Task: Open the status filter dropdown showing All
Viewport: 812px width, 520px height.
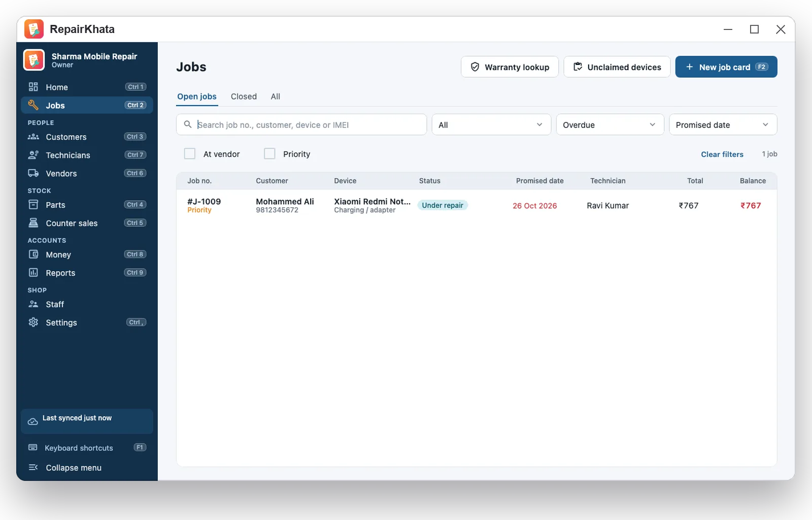Action: pyautogui.click(x=491, y=124)
